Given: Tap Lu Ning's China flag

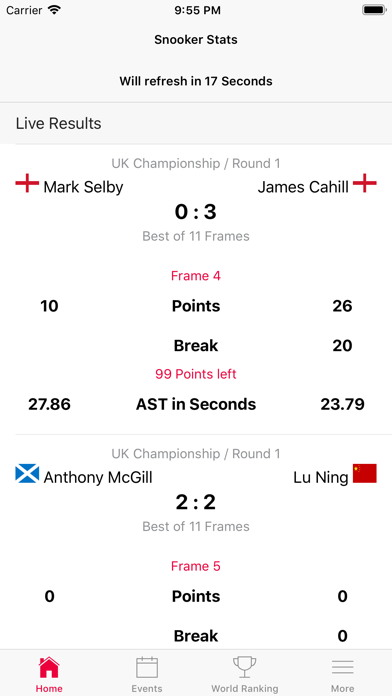Looking at the screenshot, I should click(x=364, y=474).
